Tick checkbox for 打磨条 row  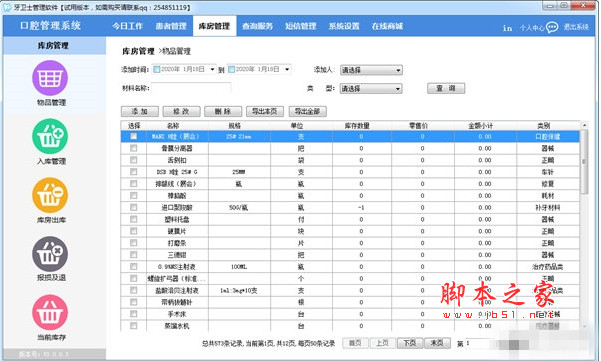click(133, 243)
